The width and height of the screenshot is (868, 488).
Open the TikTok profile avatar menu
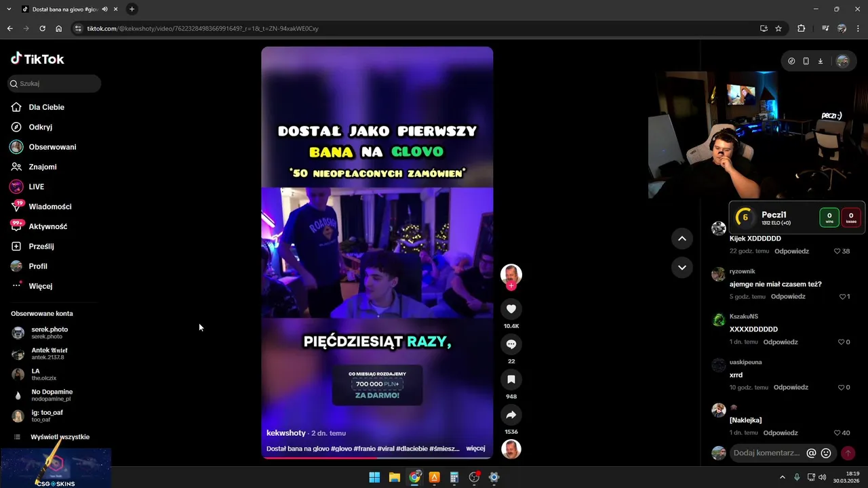tap(843, 61)
